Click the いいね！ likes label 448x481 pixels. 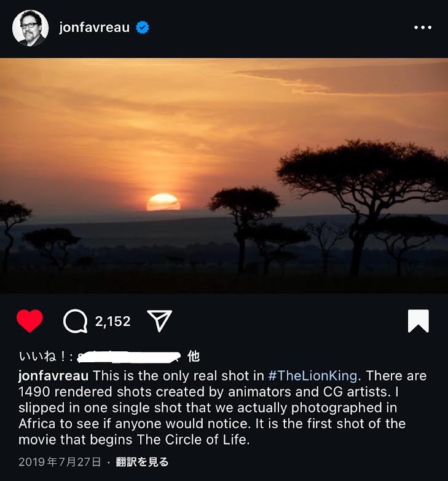(x=46, y=356)
